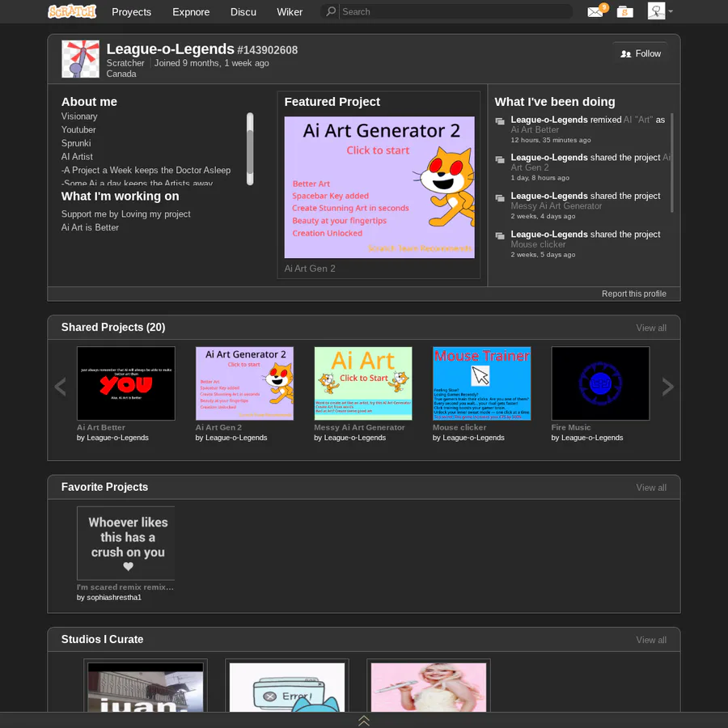Open the Discu navigation item
The height and width of the screenshot is (728, 728).
(x=243, y=12)
